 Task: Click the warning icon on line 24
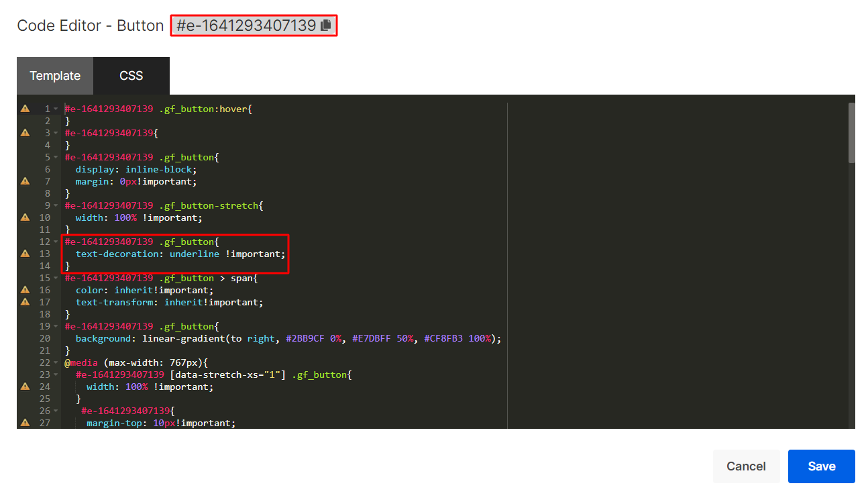point(25,386)
